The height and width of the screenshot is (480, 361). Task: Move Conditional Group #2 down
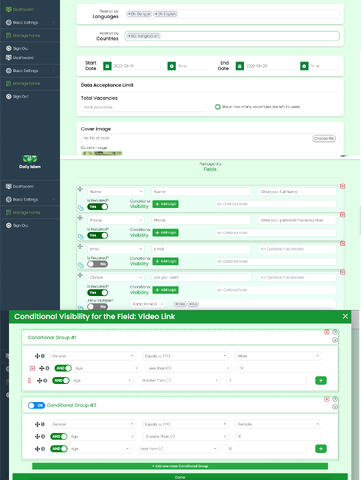click(x=335, y=407)
